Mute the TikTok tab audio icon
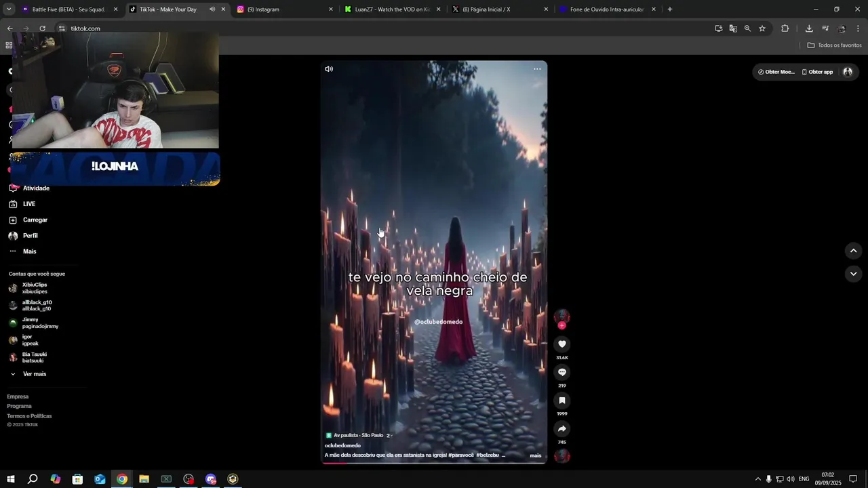Viewport: 868px width, 488px height. pyautogui.click(x=212, y=9)
